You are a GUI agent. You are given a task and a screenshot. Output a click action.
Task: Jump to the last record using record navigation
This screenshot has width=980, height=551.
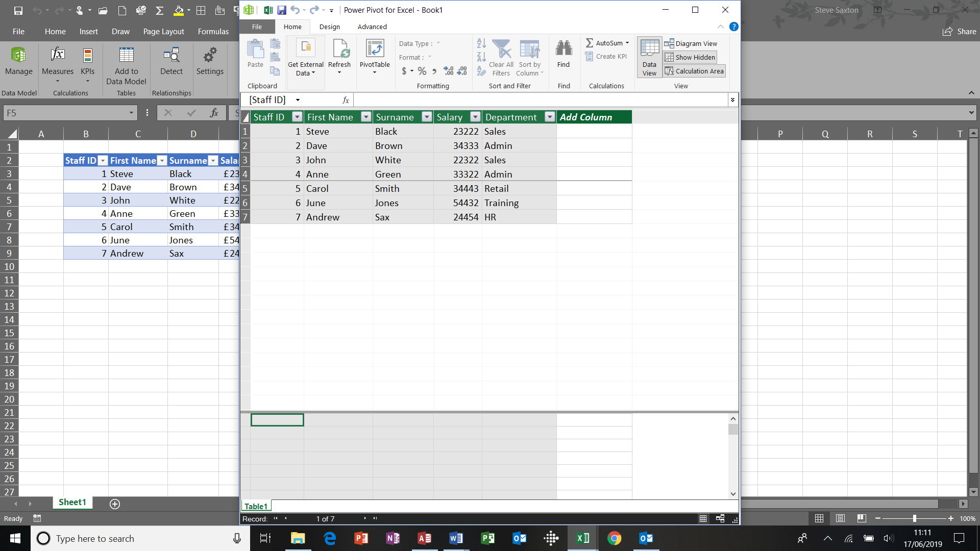(376, 518)
